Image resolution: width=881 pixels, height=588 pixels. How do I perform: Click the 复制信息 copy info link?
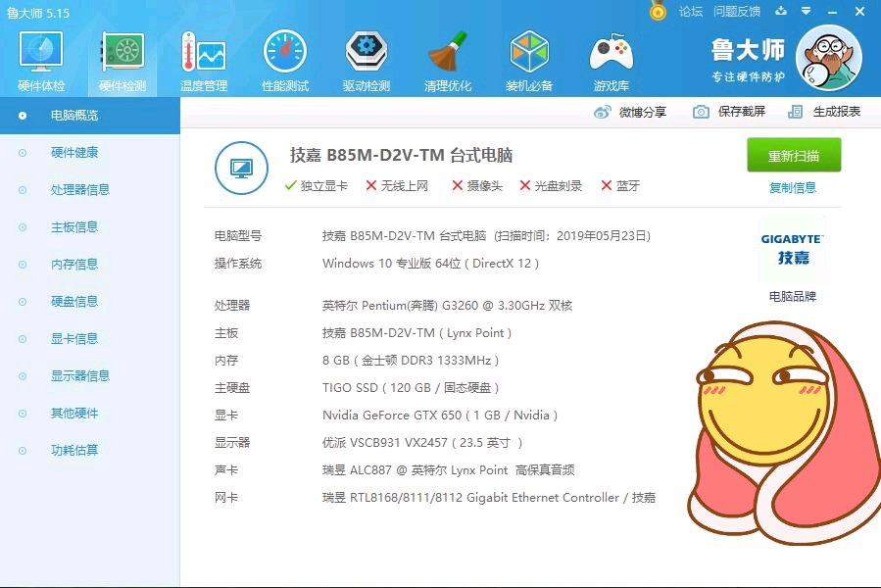click(x=792, y=188)
